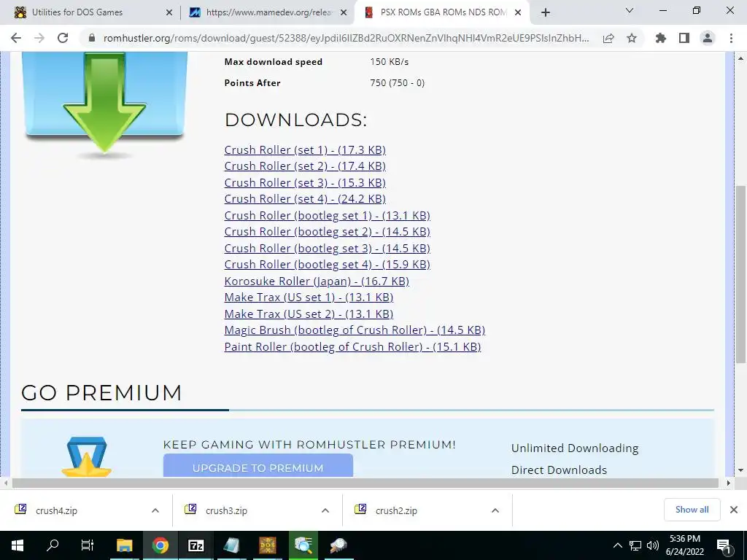Bookmark this page with the star icon

[632, 38]
